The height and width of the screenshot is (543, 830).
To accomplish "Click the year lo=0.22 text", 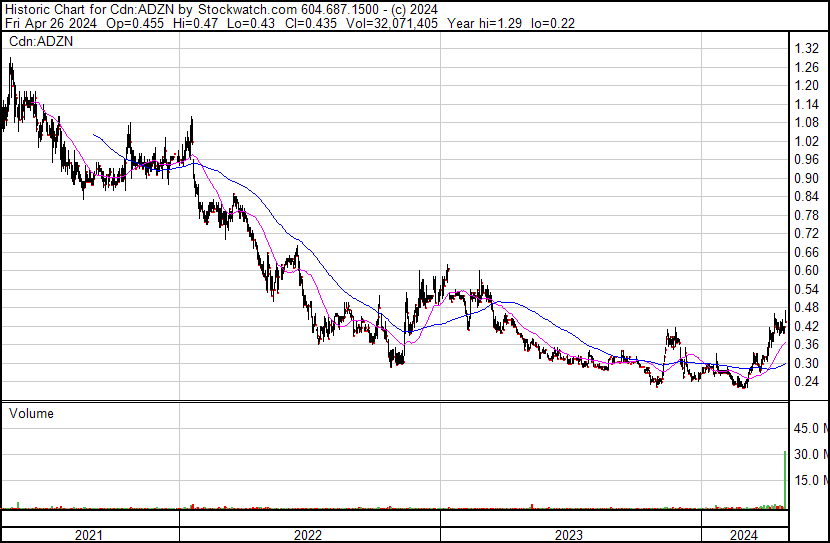I will (553, 23).
